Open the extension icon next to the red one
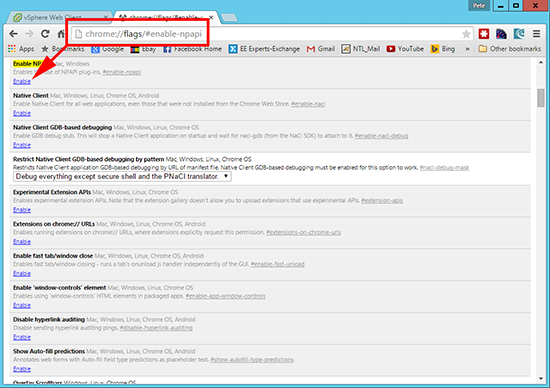This screenshot has width=550, height=388. (501, 34)
